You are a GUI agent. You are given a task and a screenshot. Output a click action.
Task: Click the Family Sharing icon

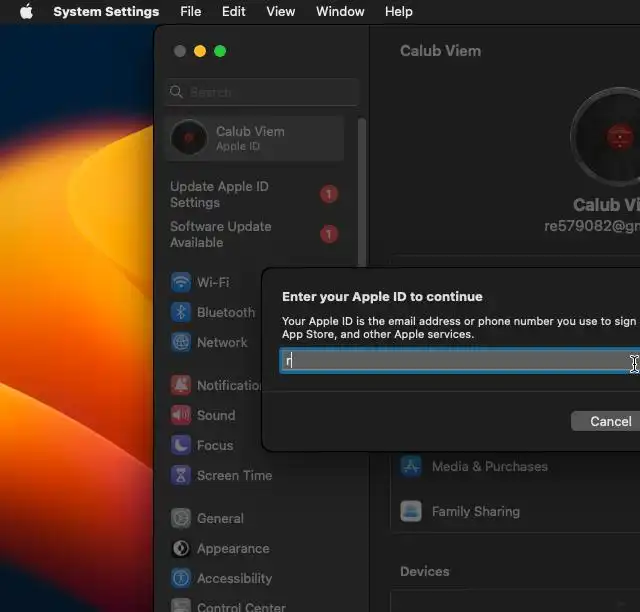(411, 511)
